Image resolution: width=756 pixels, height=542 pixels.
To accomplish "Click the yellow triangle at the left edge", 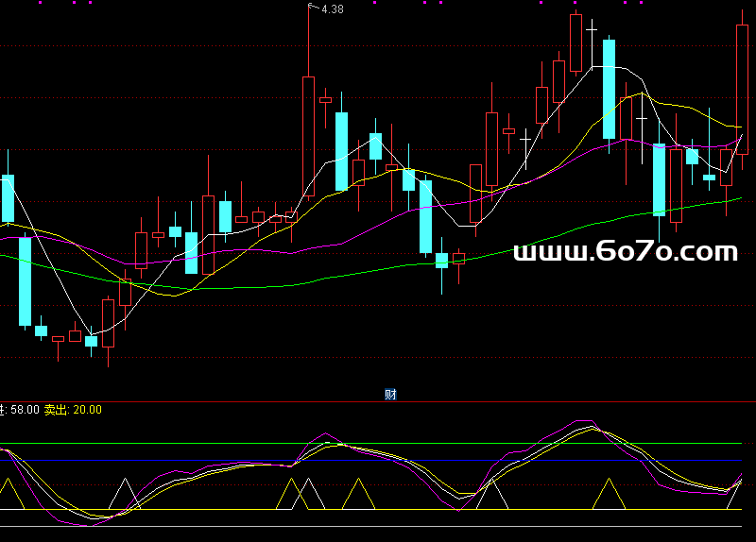I will coord(8,496).
